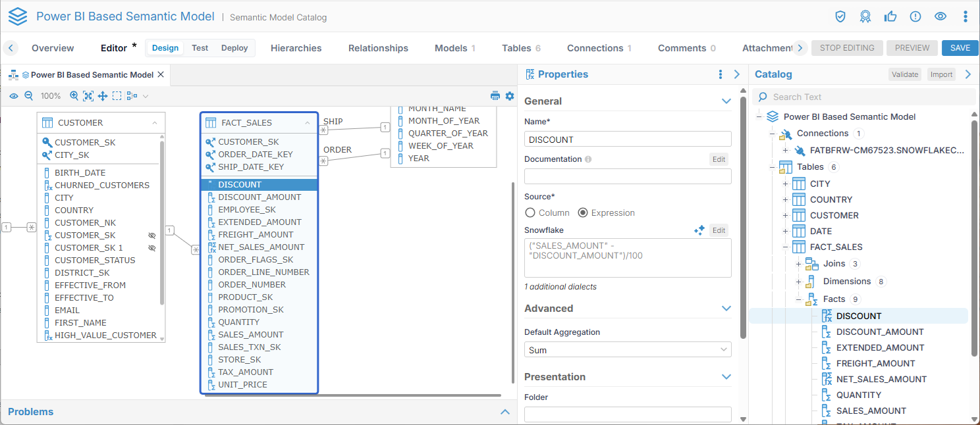Viewport: 980px width, 425px height.
Task: Open the Hierarchies tab
Action: (x=296, y=48)
